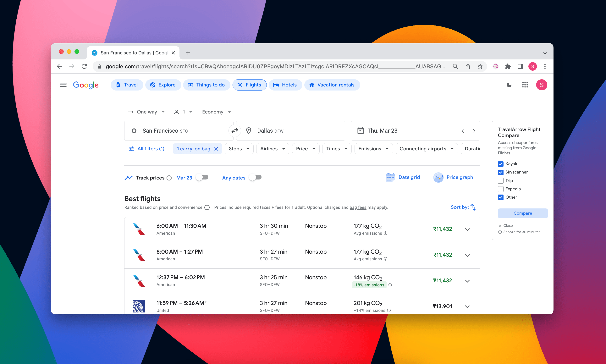Click the Track prices info icon
The height and width of the screenshot is (364, 606).
[x=169, y=178]
